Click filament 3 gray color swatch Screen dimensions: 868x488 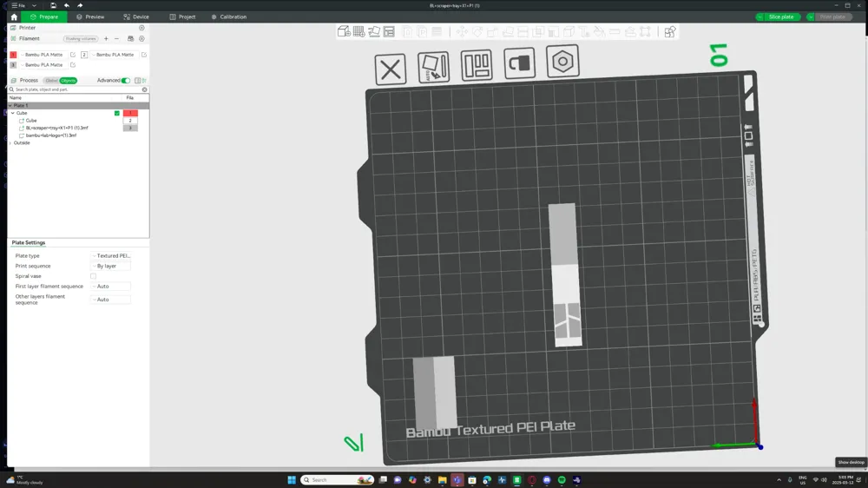[13, 65]
